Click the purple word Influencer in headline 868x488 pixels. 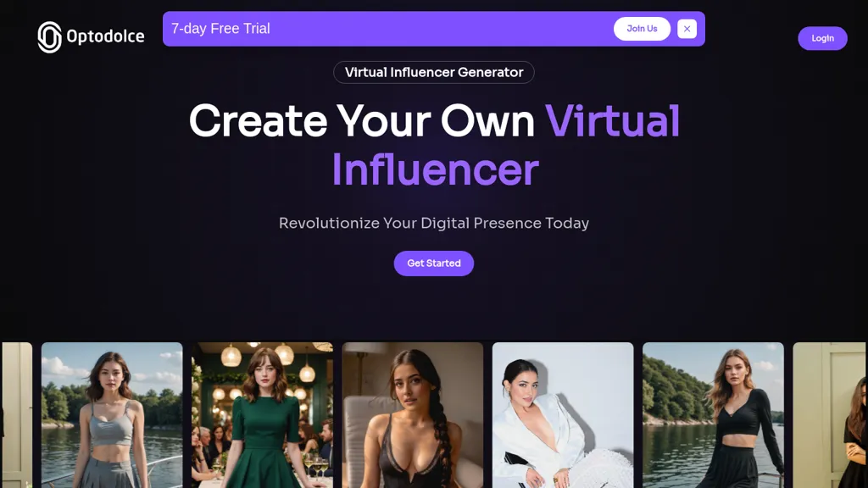click(435, 169)
